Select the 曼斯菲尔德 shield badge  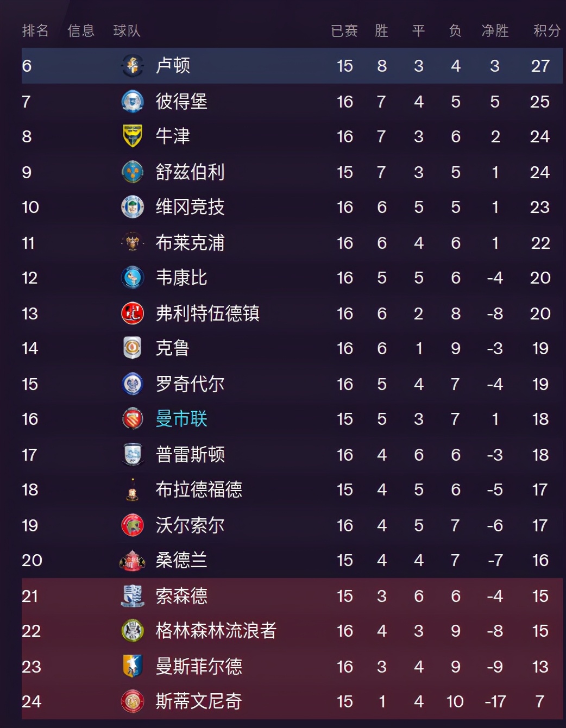coord(132,666)
